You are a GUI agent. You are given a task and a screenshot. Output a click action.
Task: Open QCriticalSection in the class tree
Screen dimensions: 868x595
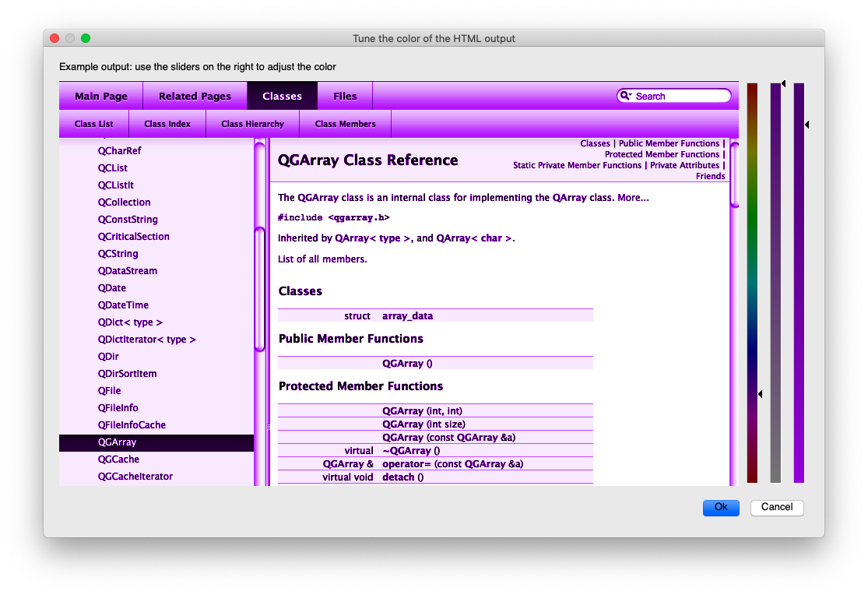point(133,237)
